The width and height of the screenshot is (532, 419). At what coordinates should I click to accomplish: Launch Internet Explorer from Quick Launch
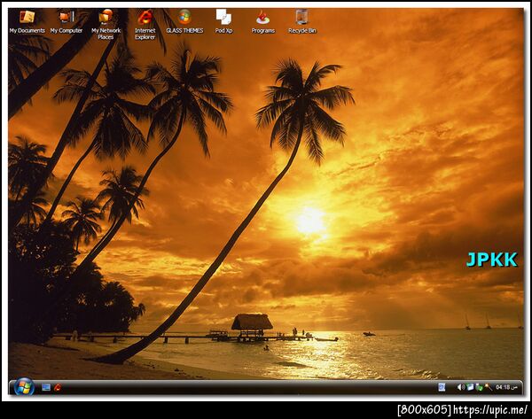(58, 387)
